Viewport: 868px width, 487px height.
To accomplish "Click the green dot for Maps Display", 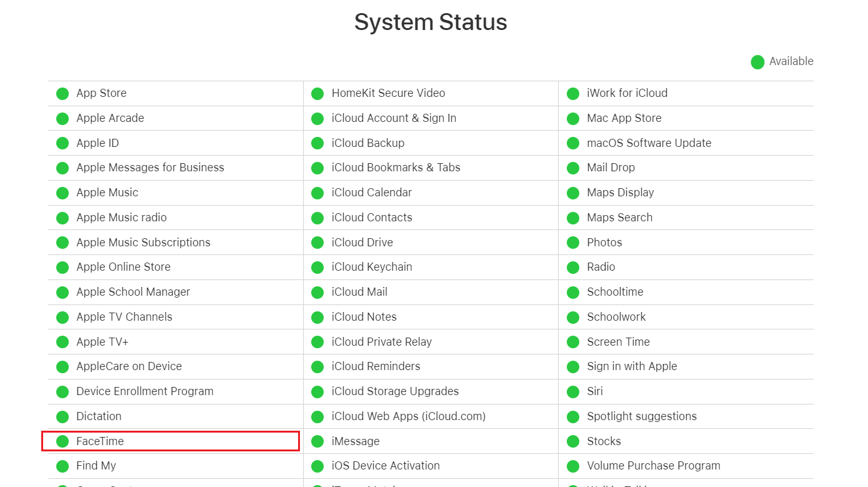I will (573, 193).
